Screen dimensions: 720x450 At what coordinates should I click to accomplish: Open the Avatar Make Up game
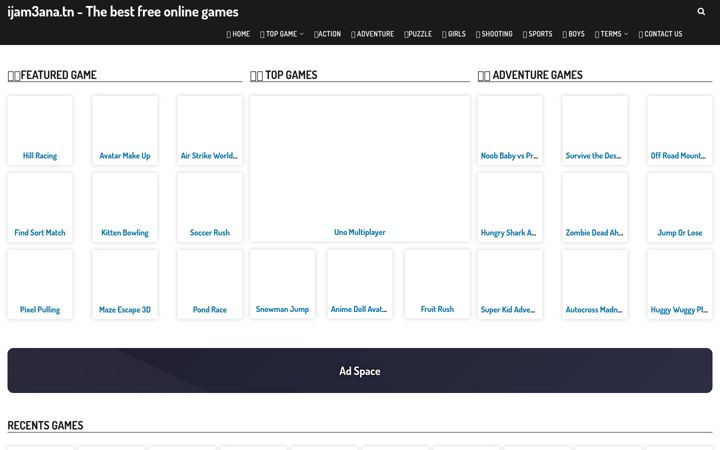[x=125, y=130]
